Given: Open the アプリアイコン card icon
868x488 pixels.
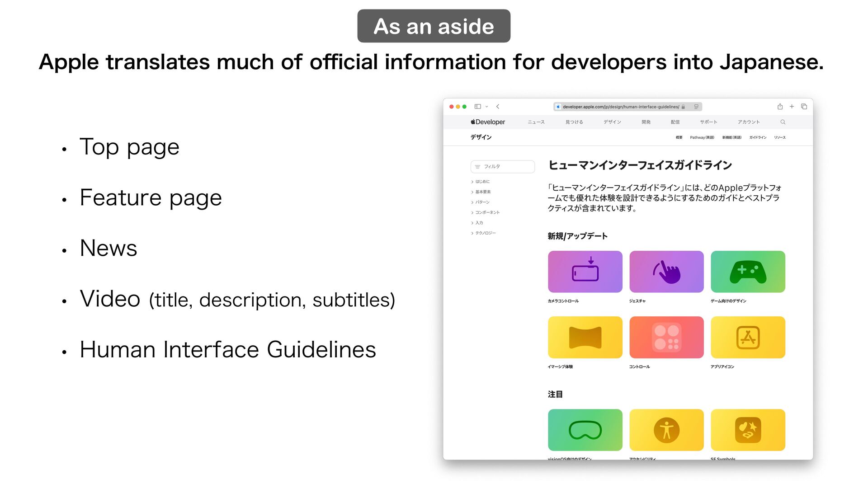Looking at the screenshot, I should click(x=748, y=338).
